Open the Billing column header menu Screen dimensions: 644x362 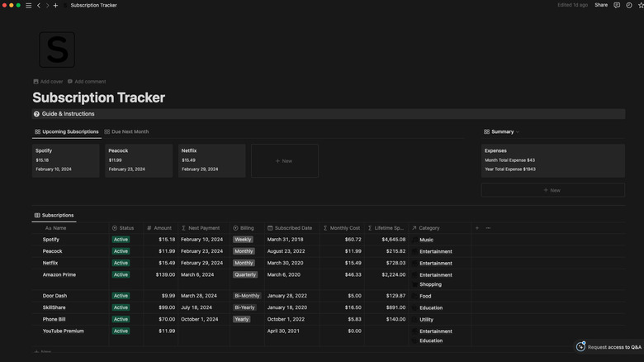(246, 228)
